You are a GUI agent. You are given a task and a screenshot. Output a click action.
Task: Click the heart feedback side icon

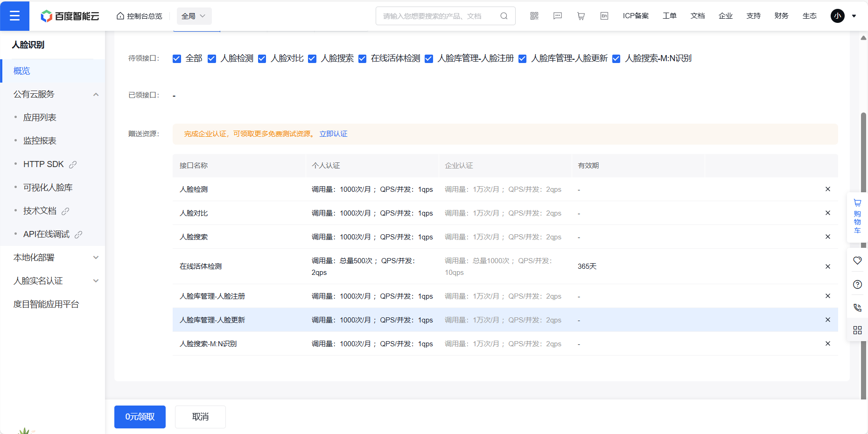(x=857, y=260)
